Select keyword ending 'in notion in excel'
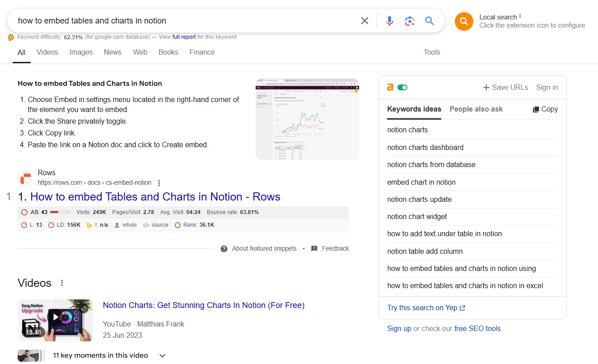This screenshot has width=598, height=364. (x=465, y=286)
